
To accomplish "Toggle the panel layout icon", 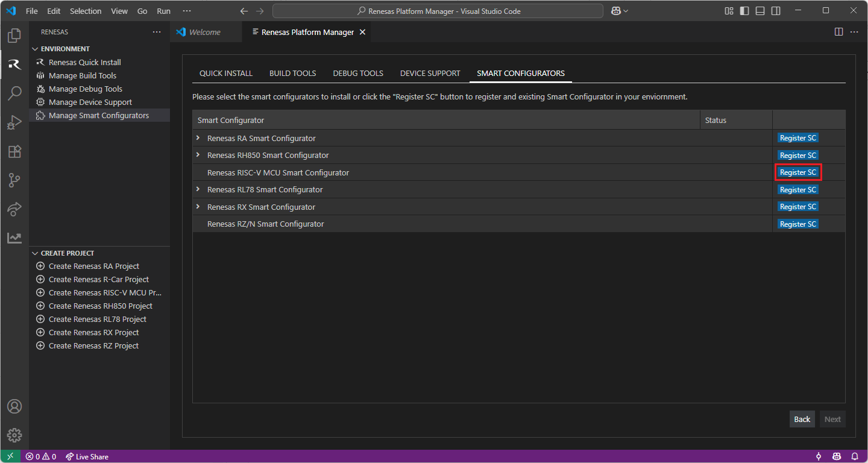I will click(x=760, y=11).
